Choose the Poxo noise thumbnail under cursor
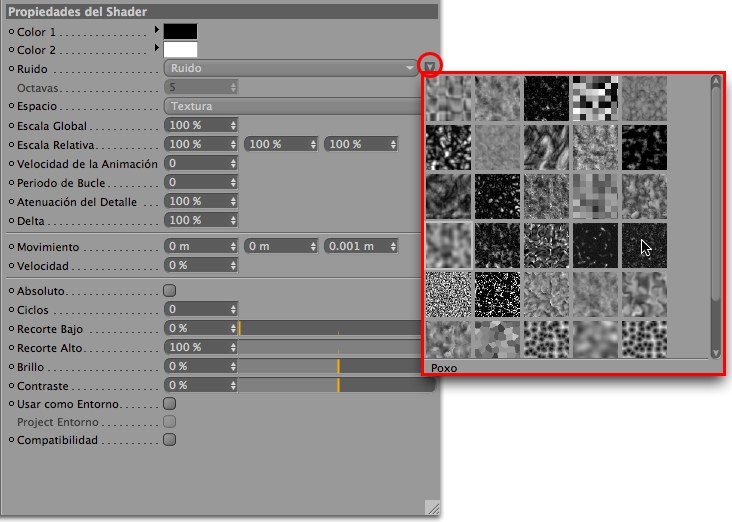 (x=643, y=243)
